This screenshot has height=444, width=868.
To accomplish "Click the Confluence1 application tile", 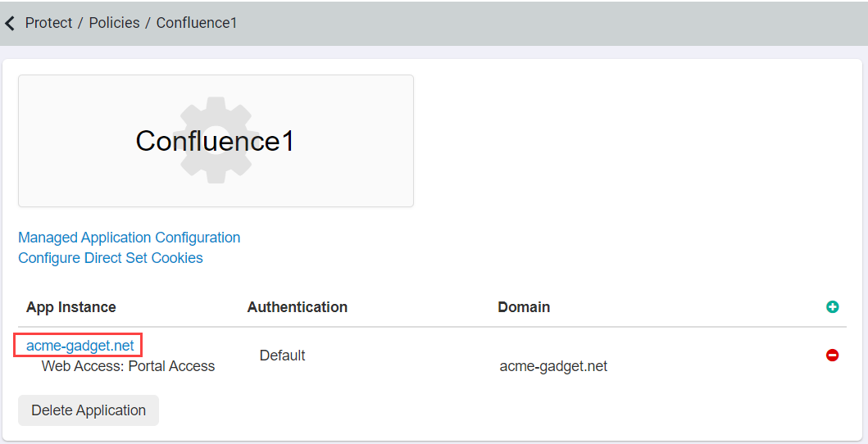I will pos(216,141).
